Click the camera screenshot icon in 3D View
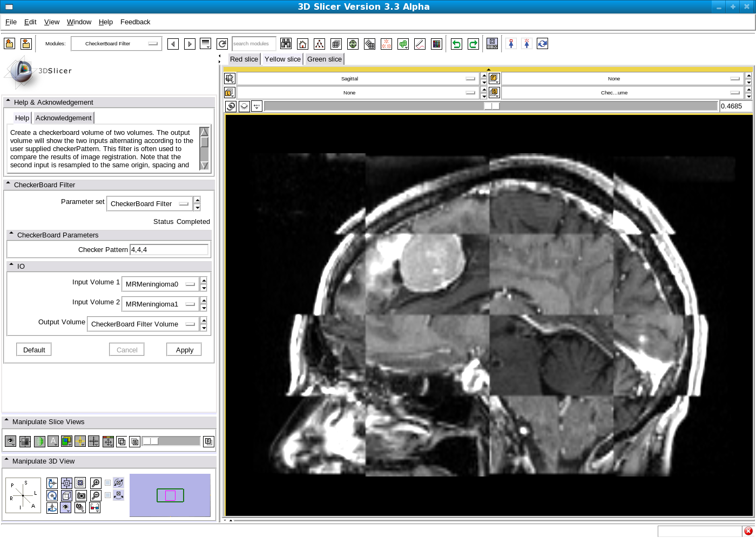Image resolution: width=756 pixels, height=538 pixels. pyautogui.click(x=81, y=495)
